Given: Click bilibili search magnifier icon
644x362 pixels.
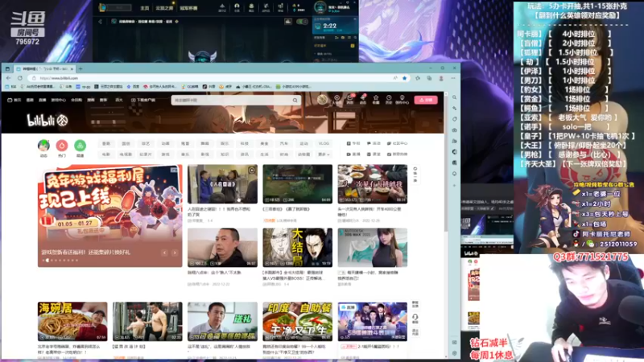Looking at the screenshot, I should (295, 100).
